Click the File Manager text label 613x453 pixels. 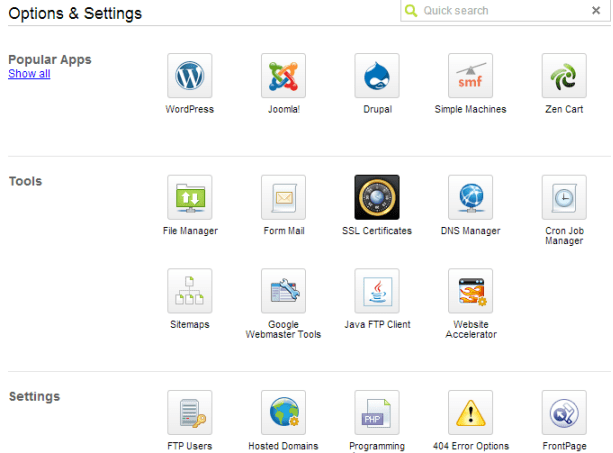coord(190,231)
